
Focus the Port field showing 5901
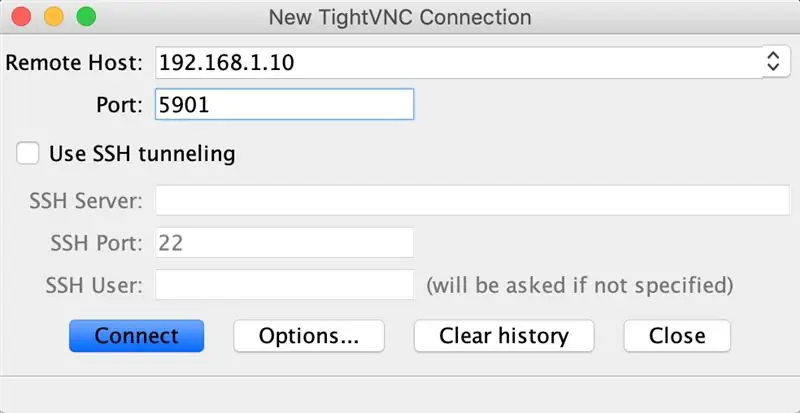pos(284,105)
